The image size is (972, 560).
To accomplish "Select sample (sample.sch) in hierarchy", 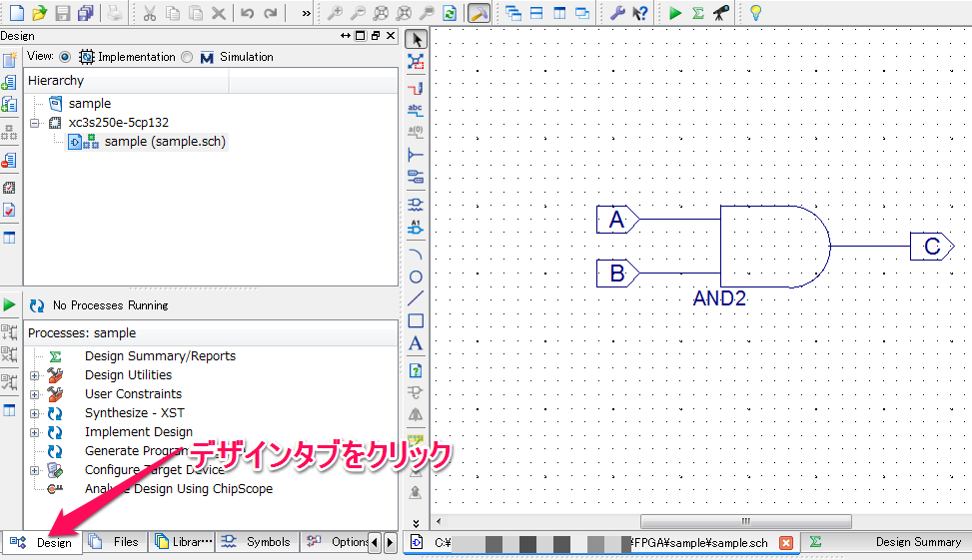I will click(164, 142).
